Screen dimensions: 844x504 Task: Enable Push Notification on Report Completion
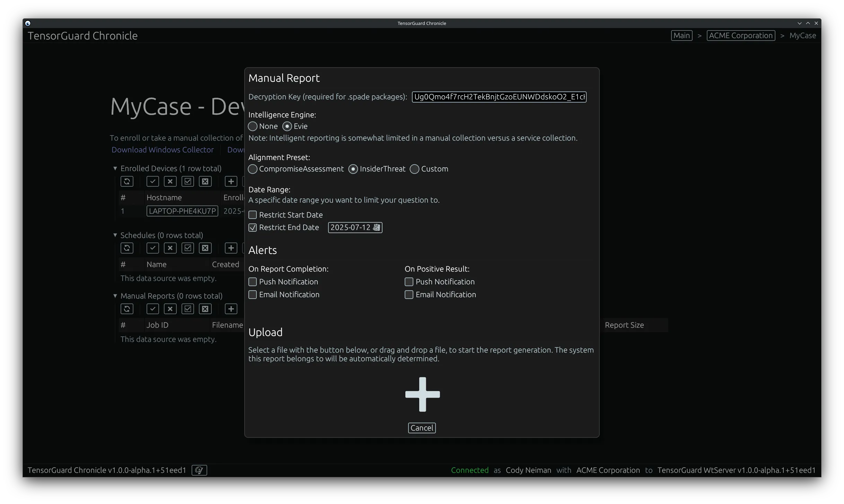(252, 282)
